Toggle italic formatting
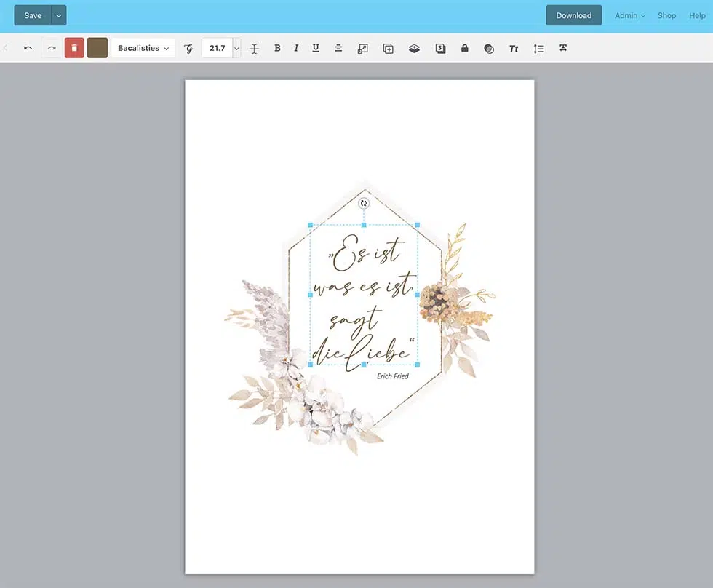Viewport: 713px width, 588px height. point(296,48)
